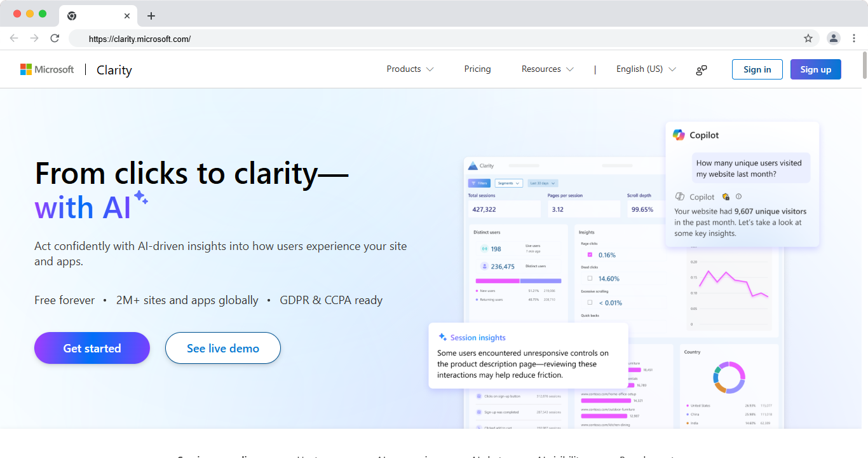Open the Segments dropdown in the dashboard

tap(509, 183)
